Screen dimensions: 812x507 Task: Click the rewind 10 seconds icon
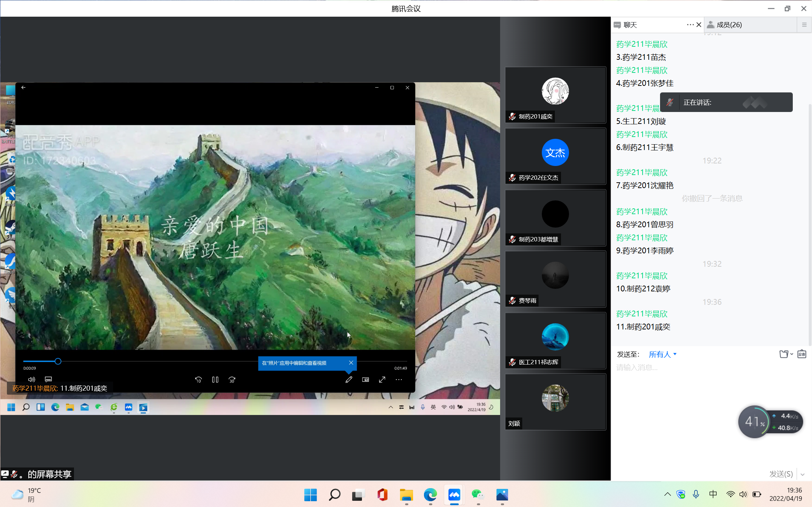pos(198,379)
